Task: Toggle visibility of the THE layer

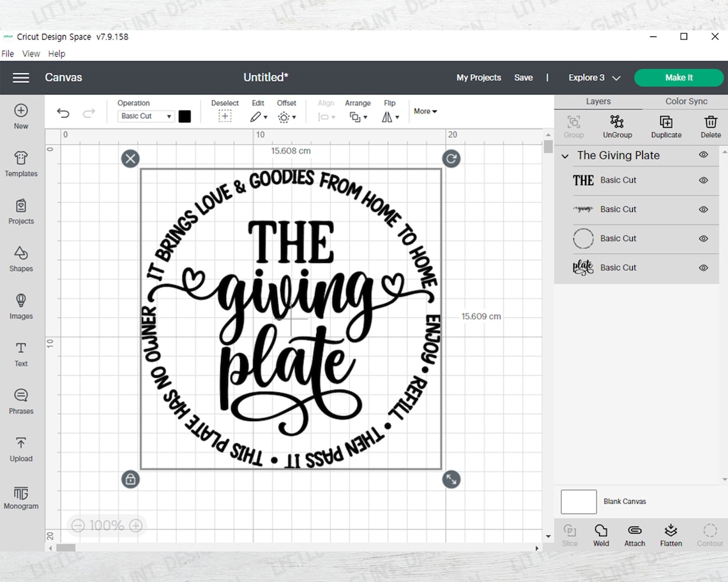Action: (703, 180)
